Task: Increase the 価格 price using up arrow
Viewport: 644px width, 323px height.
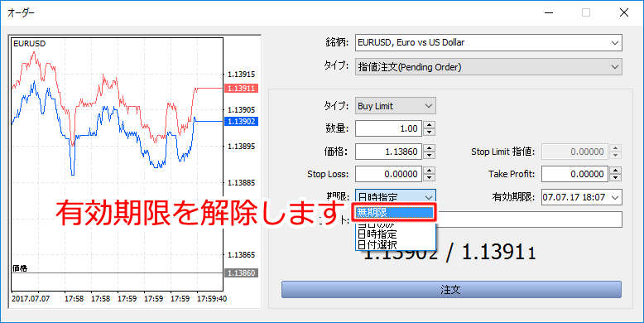Action: (x=429, y=148)
